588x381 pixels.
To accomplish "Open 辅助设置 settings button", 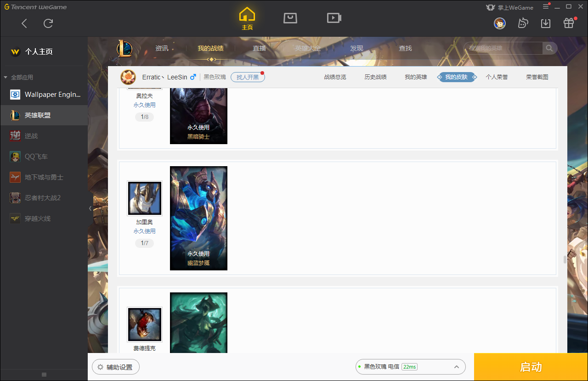I will pos(116,367).
